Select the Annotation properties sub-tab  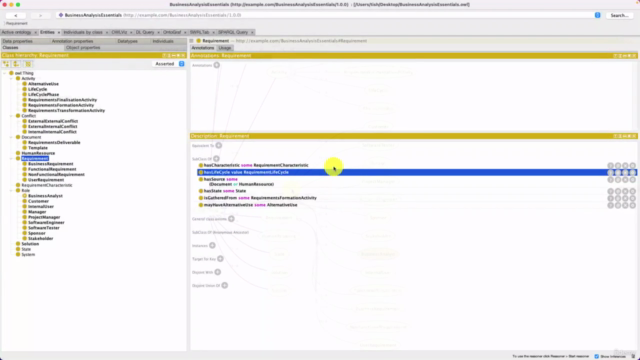click(x=72, y=41)
